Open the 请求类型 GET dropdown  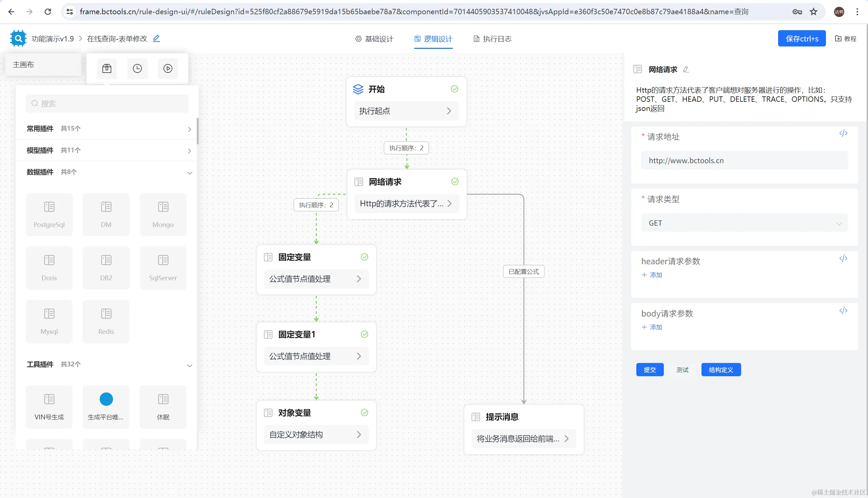pyautogui.click(x=744, y=223)
